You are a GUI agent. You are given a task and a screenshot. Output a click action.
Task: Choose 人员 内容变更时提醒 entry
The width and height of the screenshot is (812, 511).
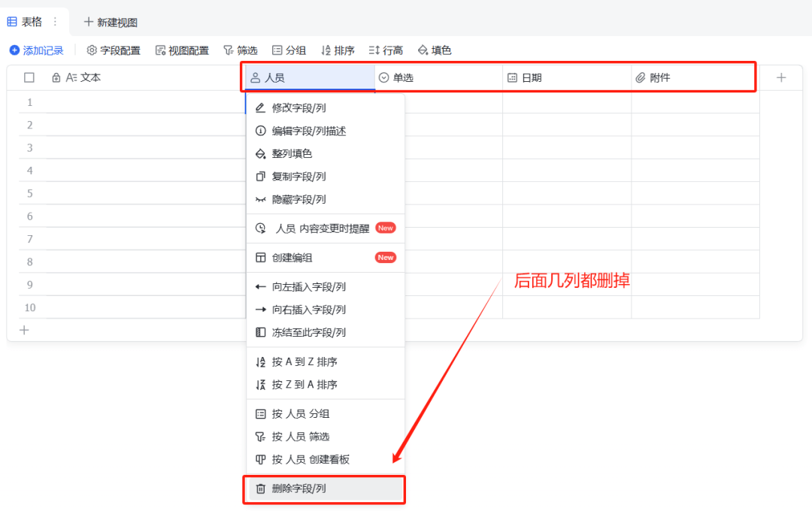pos(326,228)
